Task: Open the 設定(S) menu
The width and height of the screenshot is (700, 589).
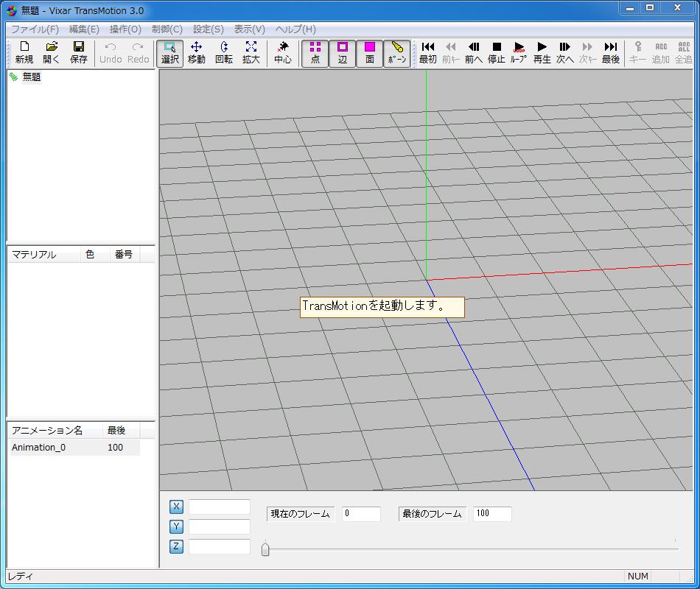Action: (208, 29)
